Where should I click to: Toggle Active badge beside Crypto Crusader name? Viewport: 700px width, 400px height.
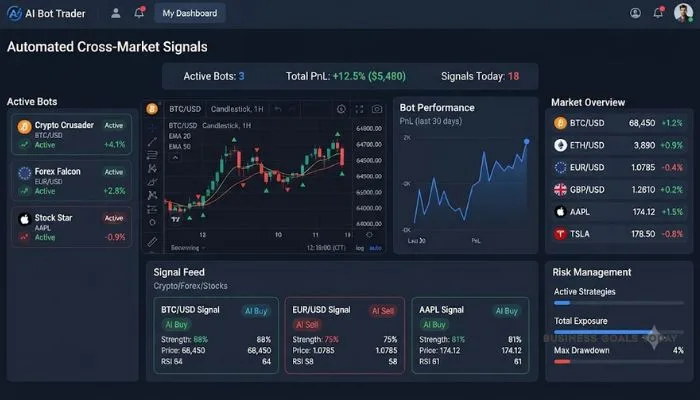coord(114,125)
